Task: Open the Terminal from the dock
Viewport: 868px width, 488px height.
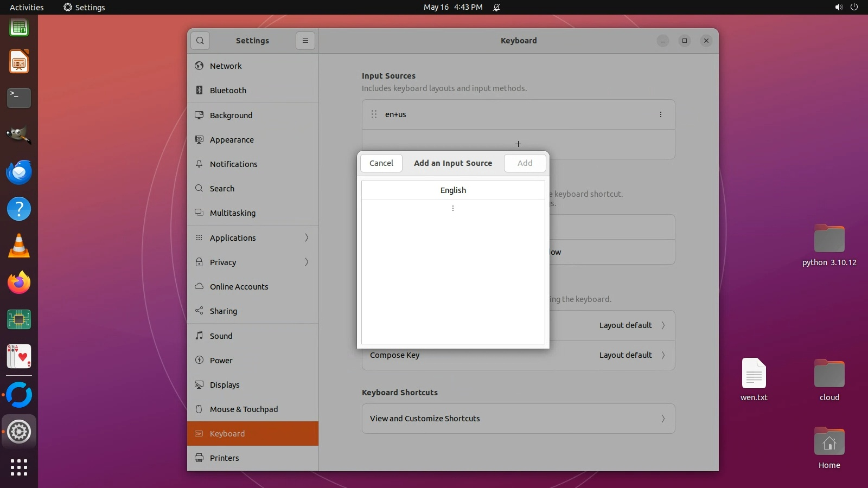Action: point(19,98)
